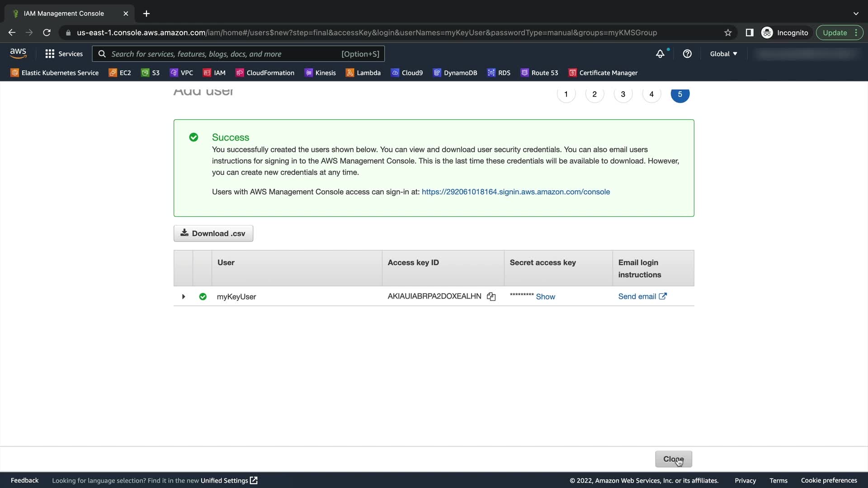Open the Services grid menu
868x488 pixels.
tap(64, 54)
